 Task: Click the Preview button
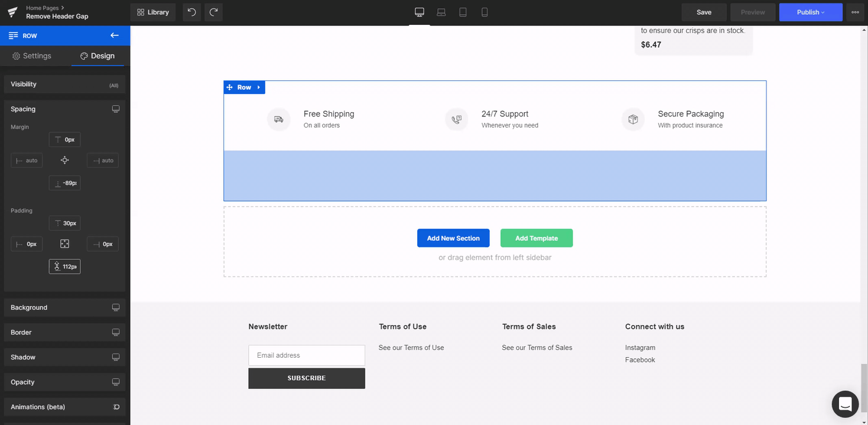point(753,12)
